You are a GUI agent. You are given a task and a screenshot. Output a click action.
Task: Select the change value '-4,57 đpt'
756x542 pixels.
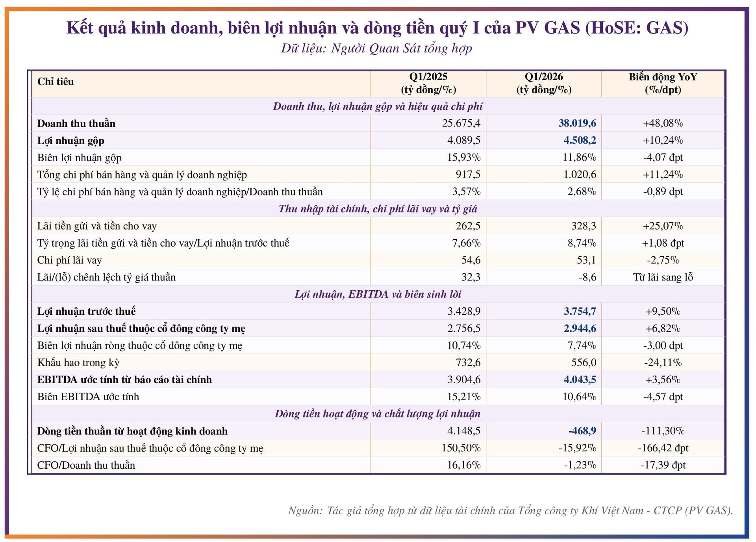(663, 397)
